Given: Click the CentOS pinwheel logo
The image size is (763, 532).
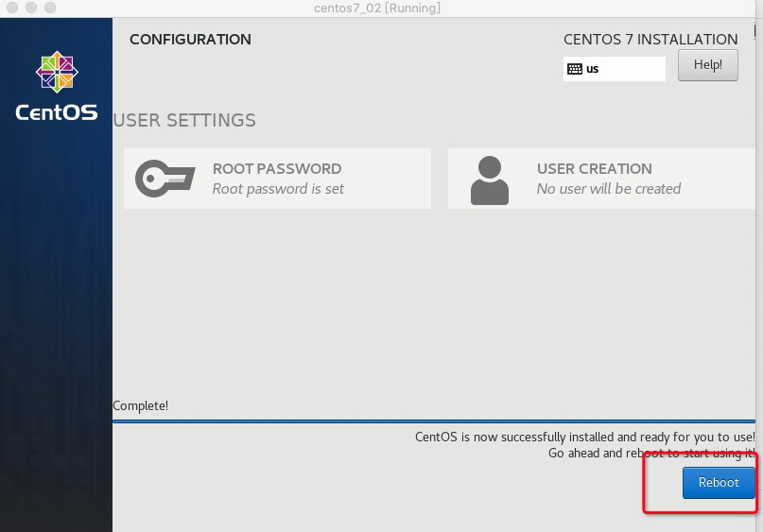Looking at the screenshot, I should (x=56, y=74).
